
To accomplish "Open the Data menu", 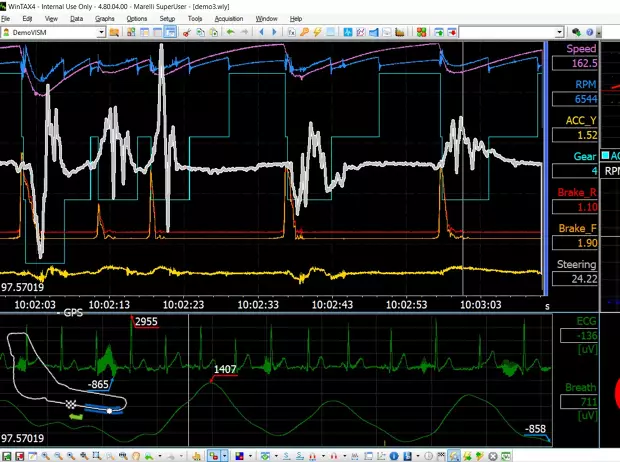I will [76, 19].
